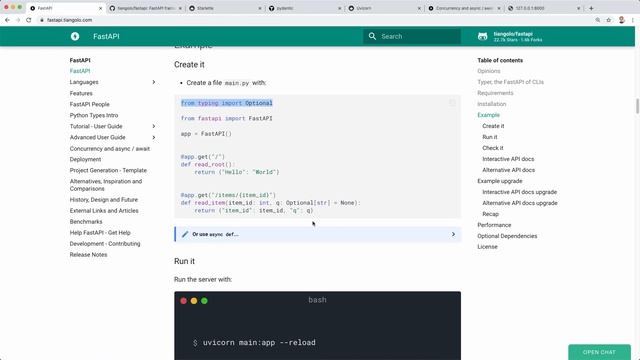The height and width of the screenshot is (360, 640).
Task: Jump to Interactive API docs entry
Action: point(508,159)
